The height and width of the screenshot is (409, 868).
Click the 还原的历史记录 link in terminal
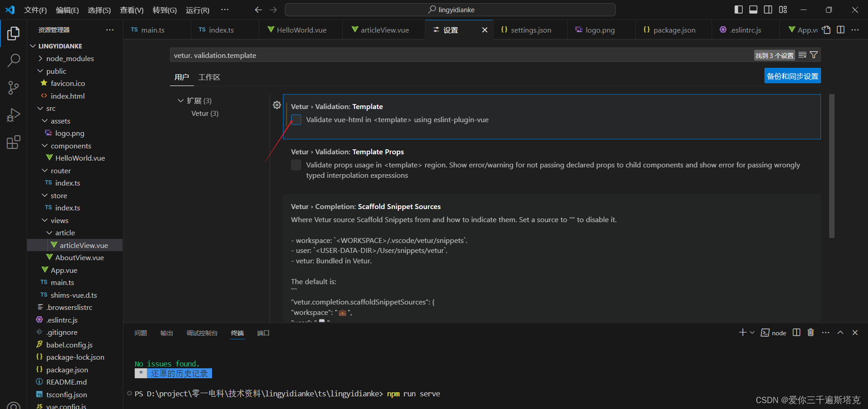point(179,373)
